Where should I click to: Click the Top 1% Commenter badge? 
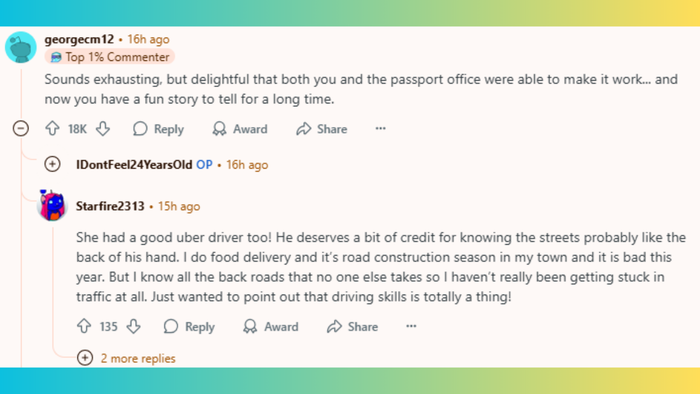coord(110,57)
